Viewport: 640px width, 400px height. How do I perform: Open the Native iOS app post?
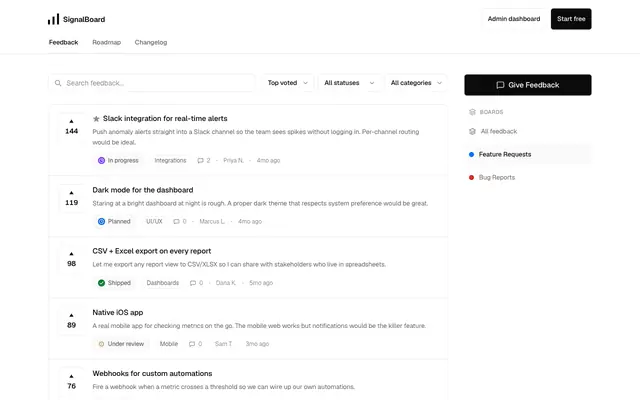pos(118,312)
